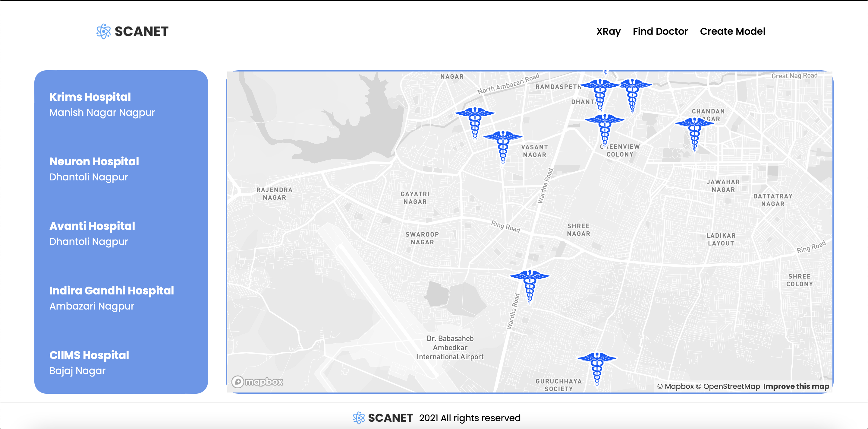868x429 pixels.
Task: Click the hospital marker near Guruchhaya Society
Action: 597,369
